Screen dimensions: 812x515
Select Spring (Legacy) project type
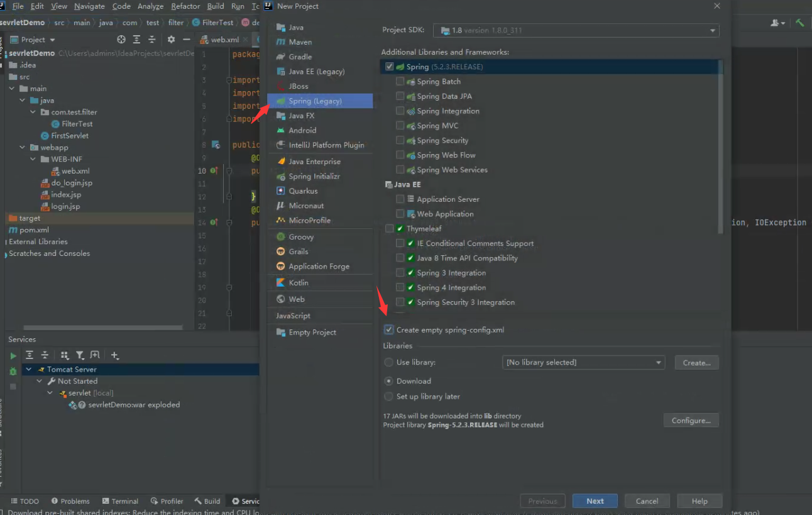[320, 101]
